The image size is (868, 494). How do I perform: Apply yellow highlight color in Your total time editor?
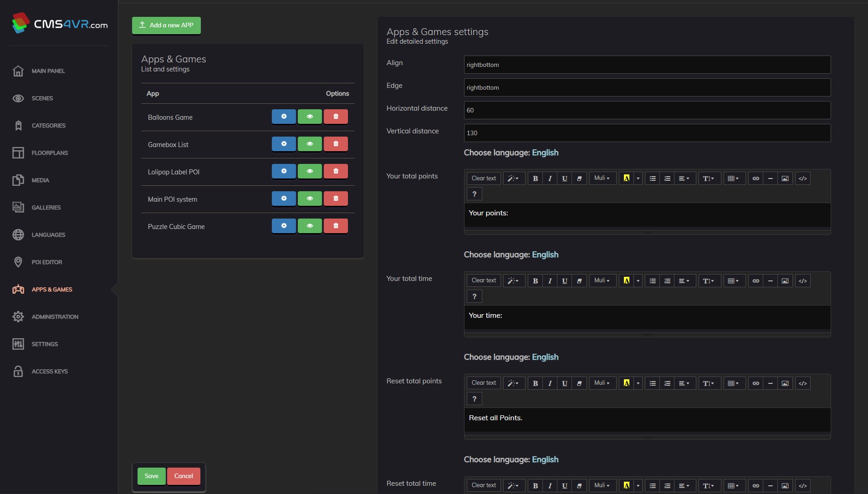(x=627, y=281)
